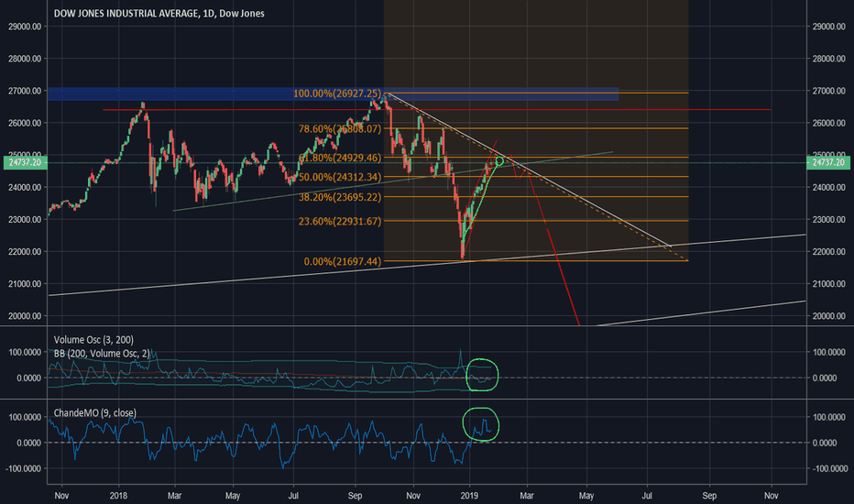Click 24000.00 on the right price axis
854x504 pixels.
(828, 187)
